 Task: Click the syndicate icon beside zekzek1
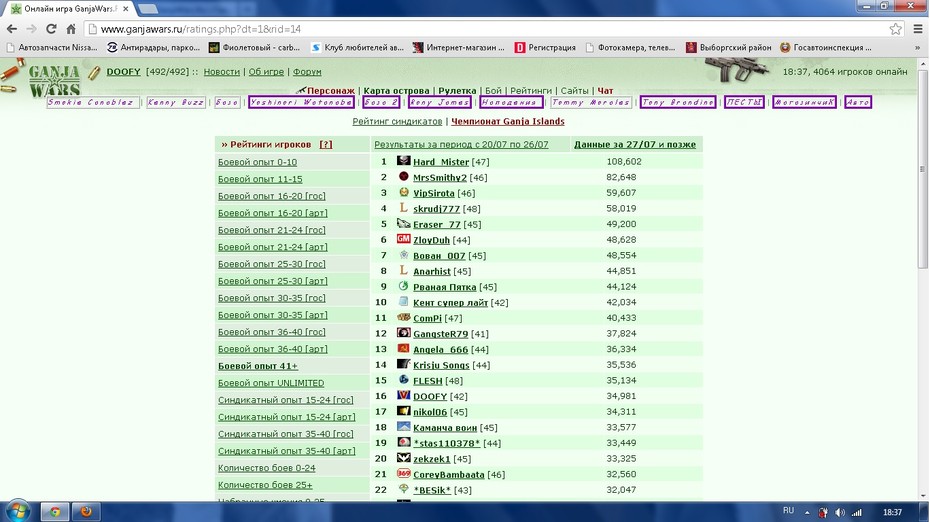coord(403,458)
